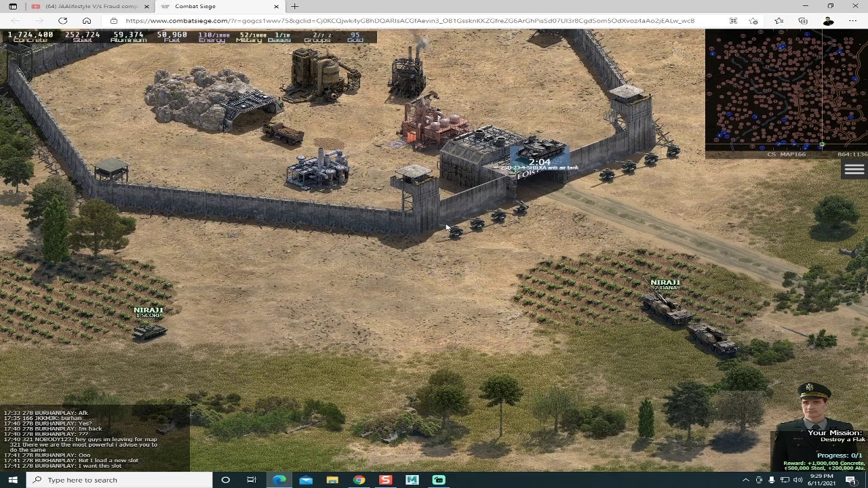Select the steel factory with tanks building
The width and height of the screenshot is (868, 488).
click(323, 75)
